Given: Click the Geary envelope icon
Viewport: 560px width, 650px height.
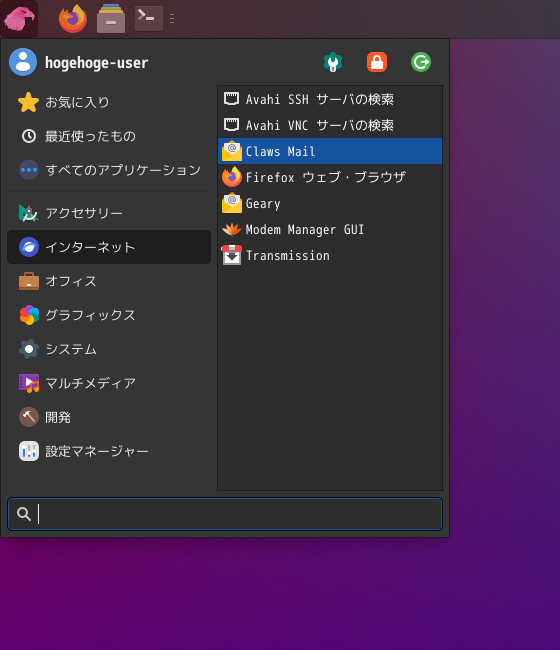Looking at the screenshot, I should pyautogui.click(x=232, y=203).
